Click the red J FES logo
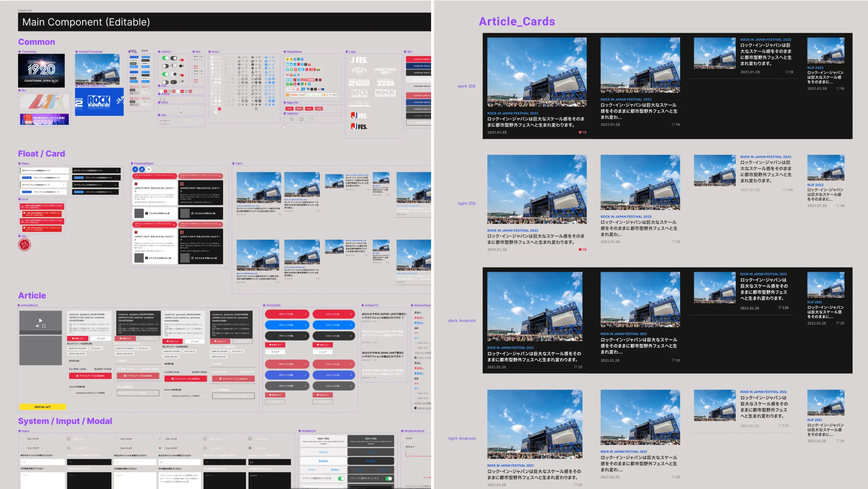Viewport: 868px width, 489px height. tap(359, 115)
